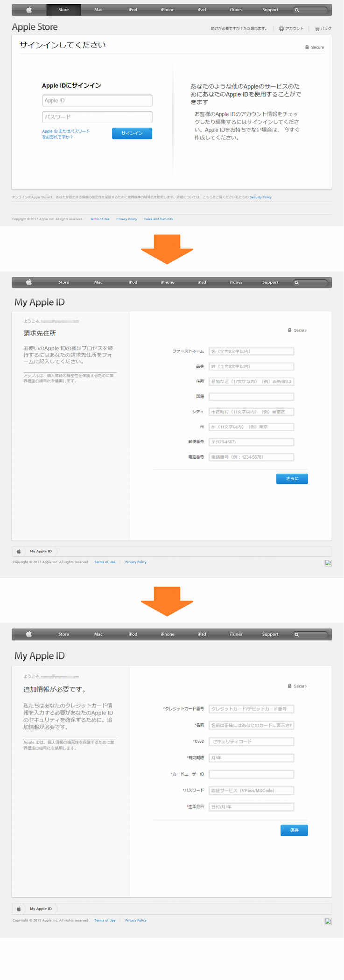Open Terms of Use beside 2017 My Apple ID copyright
The width and height of the screenshot is (344, 980).
[105, 562]
